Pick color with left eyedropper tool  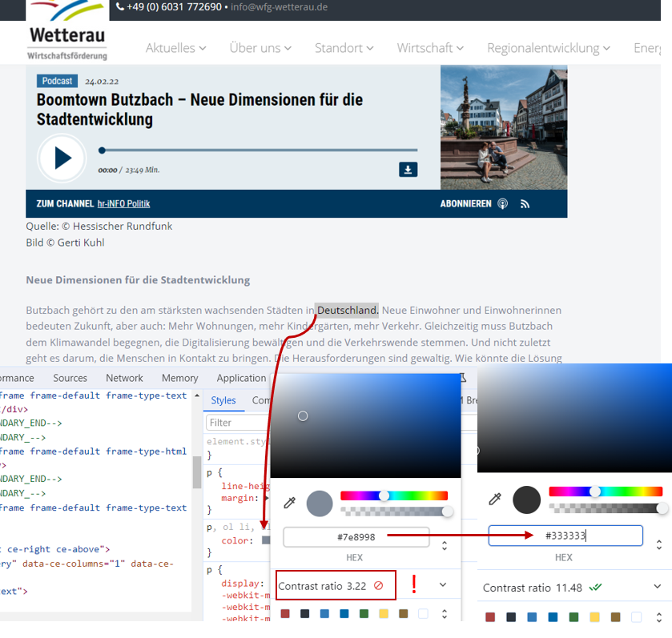coord(290,503)
